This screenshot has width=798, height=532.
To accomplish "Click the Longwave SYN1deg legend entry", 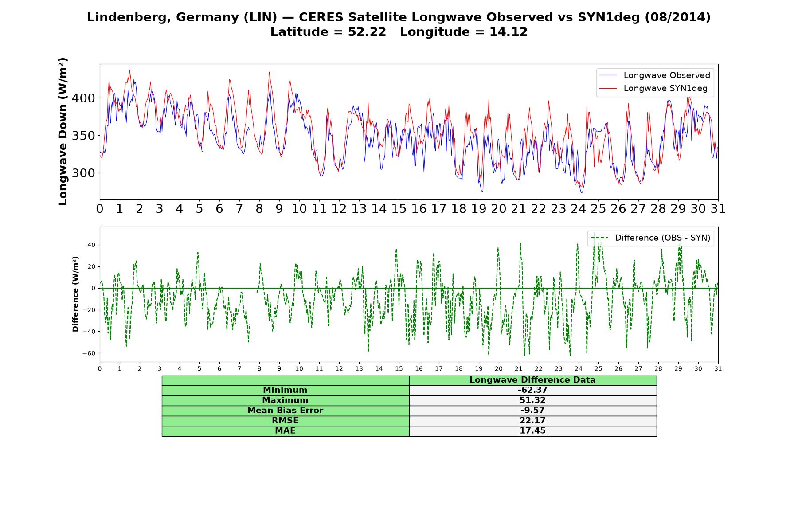I will pyautogui.click(x=653, y=88).
